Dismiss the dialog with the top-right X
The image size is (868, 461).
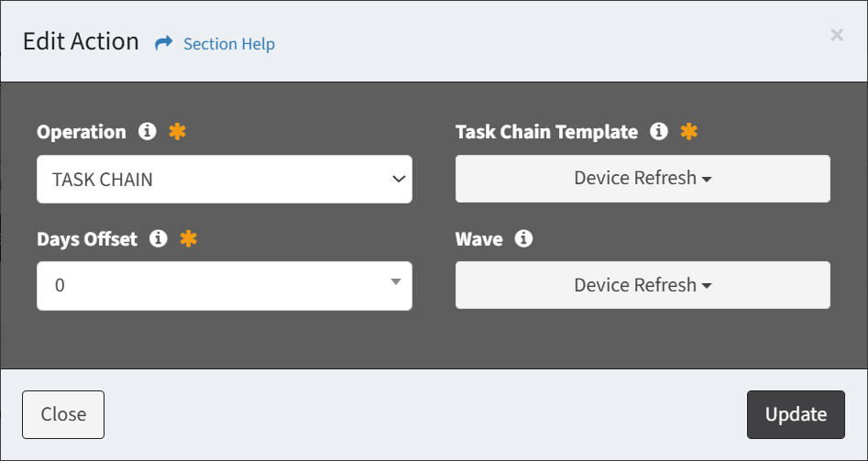point(837,36)
